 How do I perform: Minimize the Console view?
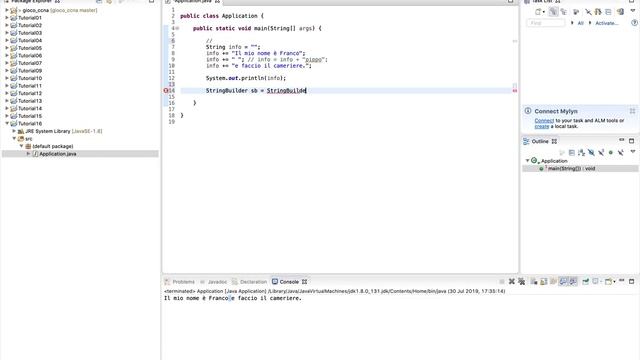[x=622, y=281]
